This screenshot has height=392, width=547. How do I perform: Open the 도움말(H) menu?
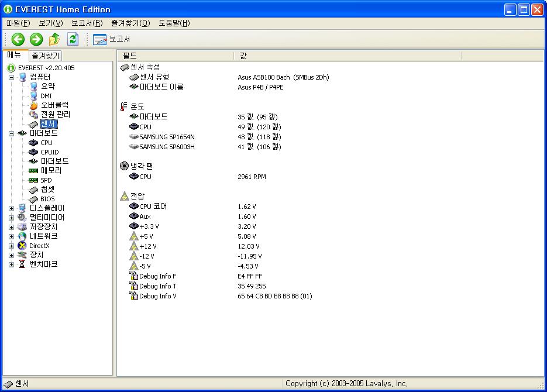tap(174, 23)
